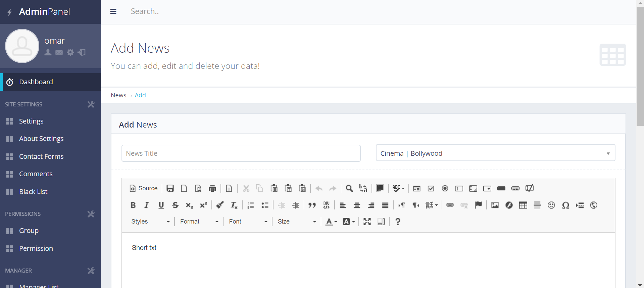Open the About CKEditor help icon
Screen dimensions: 644x288
[398, 222]
